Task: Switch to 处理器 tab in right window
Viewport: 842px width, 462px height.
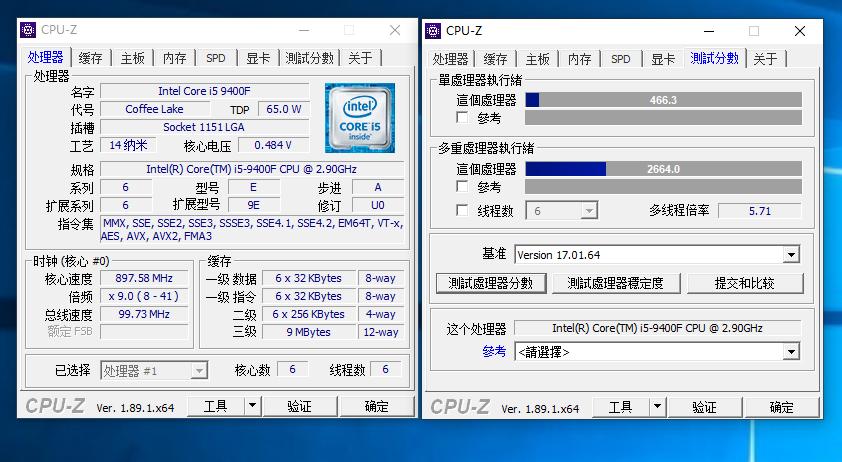Action: tap(451, 59)
